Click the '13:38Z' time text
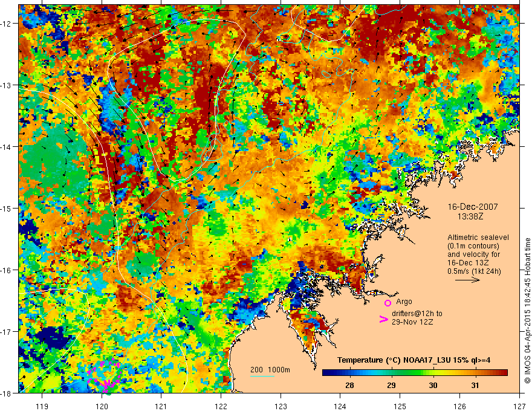The height and width of the screenshot is (411, 532). tap(470, 216)
